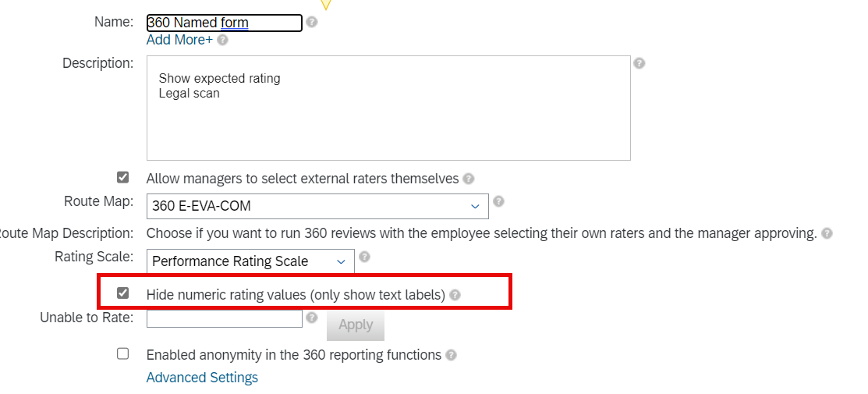Enable anonymity in 360 reporting functions checkbox

click(x=123, y=353)
